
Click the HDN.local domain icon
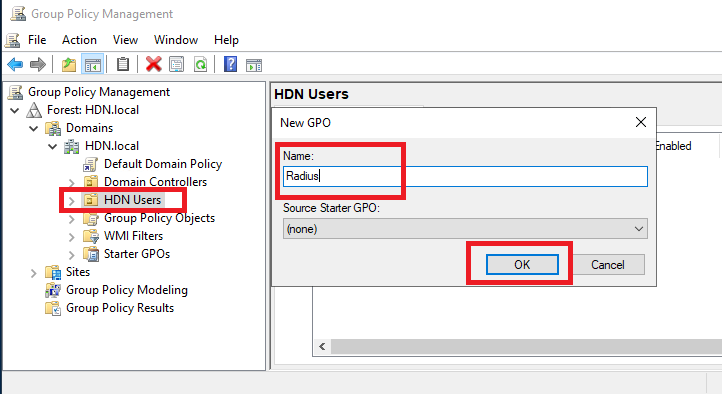click(x=71, y=146)
